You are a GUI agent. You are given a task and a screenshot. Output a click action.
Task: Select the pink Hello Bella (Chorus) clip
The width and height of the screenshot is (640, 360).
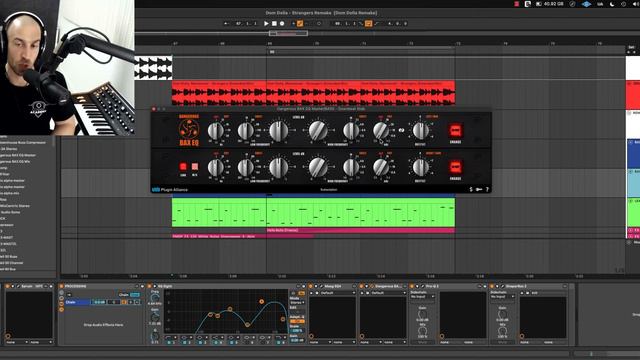[x=361, y=231]
